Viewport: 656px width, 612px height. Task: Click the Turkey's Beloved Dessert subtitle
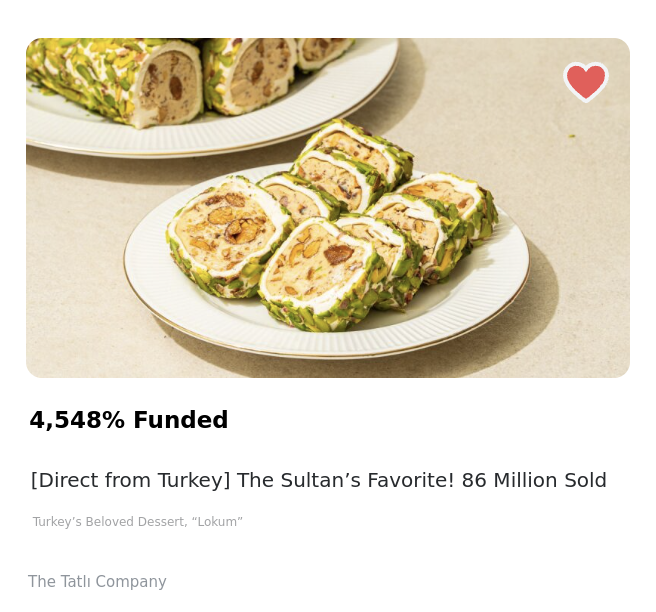(137, 522)
